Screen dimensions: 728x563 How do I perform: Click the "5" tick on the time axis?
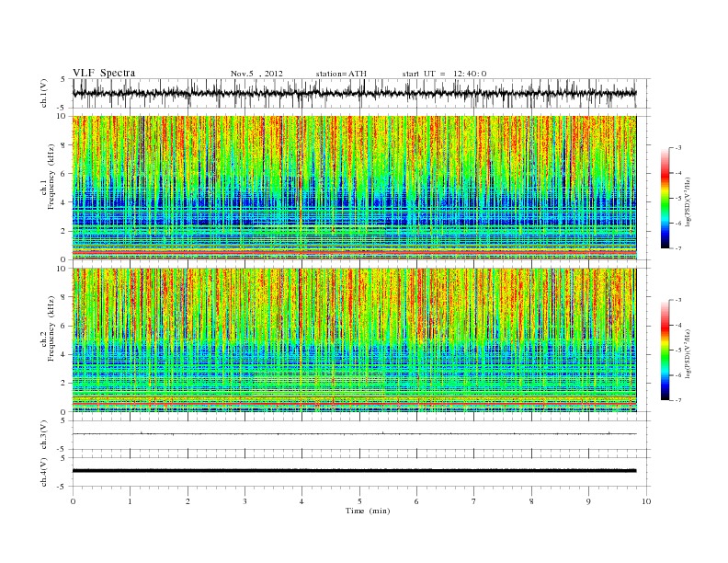click(359, 501)
